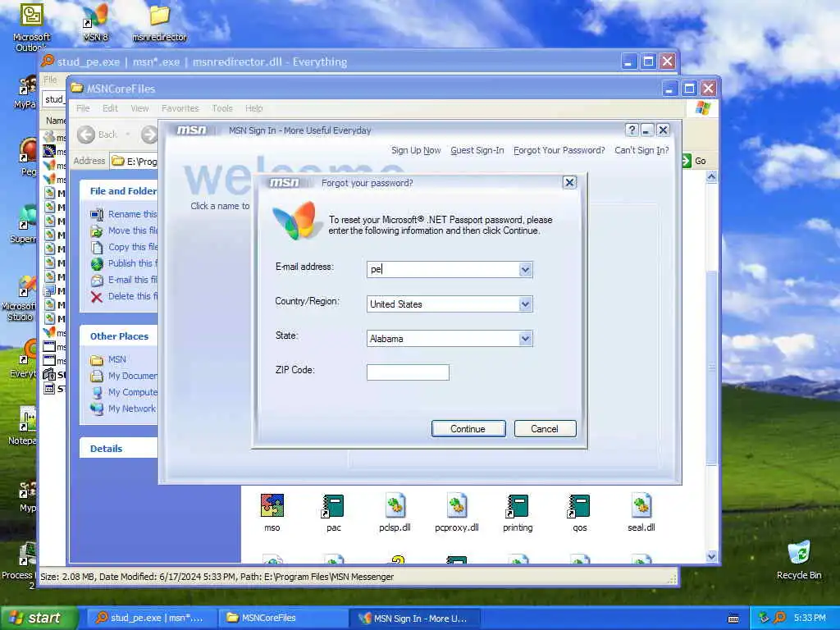Switch to MSNCoreFiles taskbar button

click(x=284, y=619)
